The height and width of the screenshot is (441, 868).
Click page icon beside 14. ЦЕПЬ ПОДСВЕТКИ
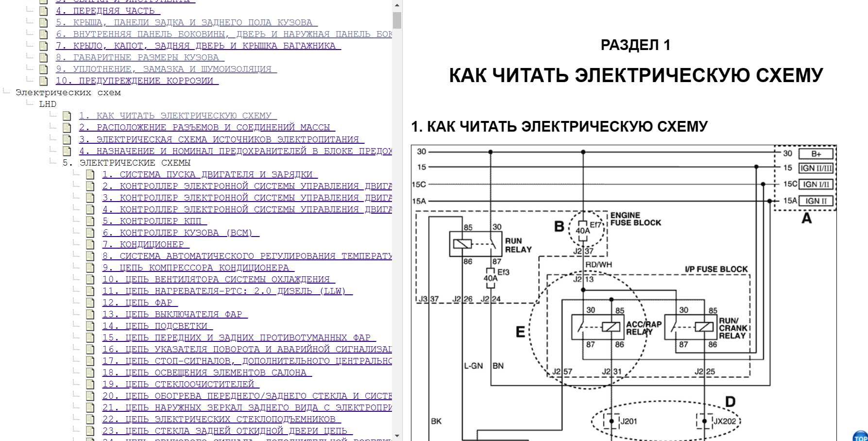90,326
